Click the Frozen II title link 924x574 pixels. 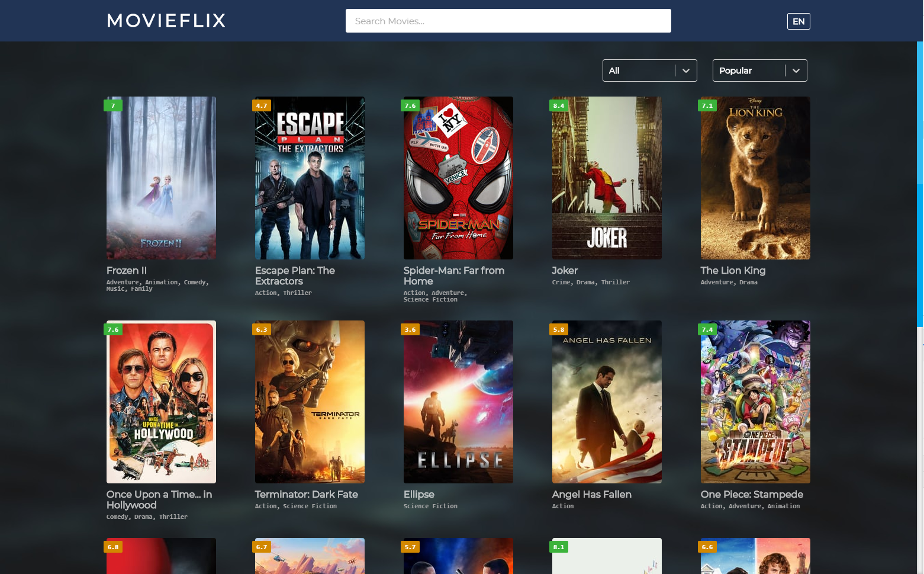tap(127, 271)
